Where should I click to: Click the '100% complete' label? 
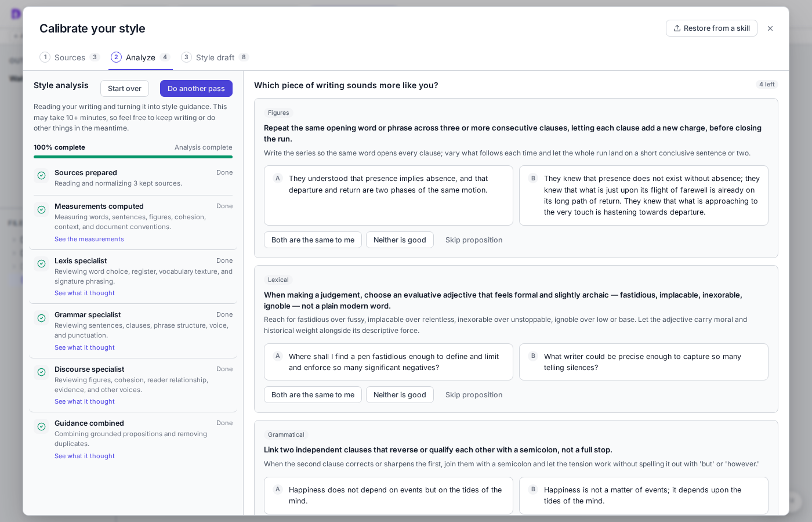coord(59,147)
